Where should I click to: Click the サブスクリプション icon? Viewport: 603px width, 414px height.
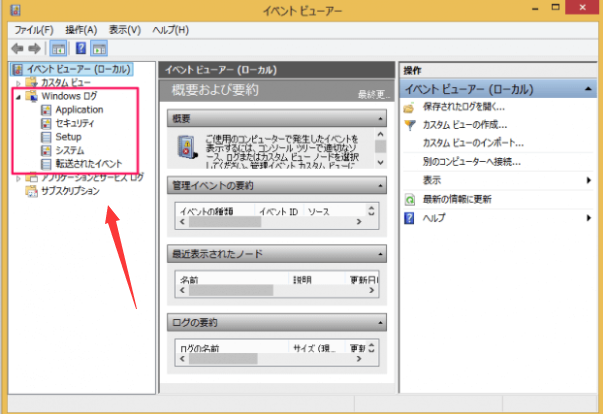coord(32,191)
